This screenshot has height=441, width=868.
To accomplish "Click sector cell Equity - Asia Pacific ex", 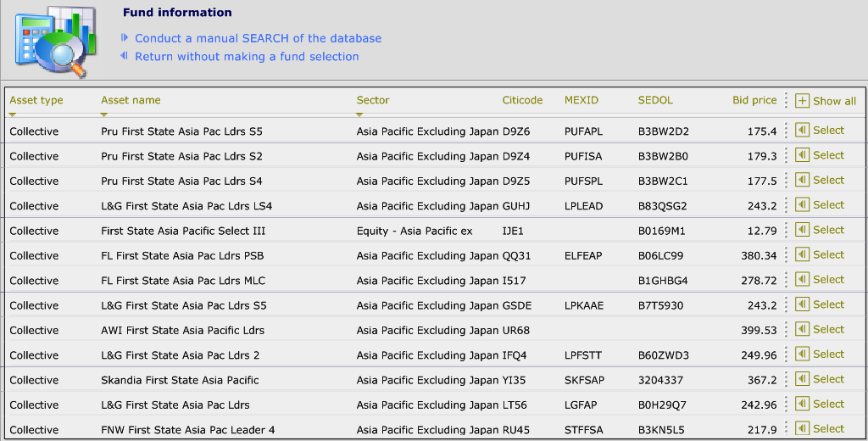I will click(415, 231).
